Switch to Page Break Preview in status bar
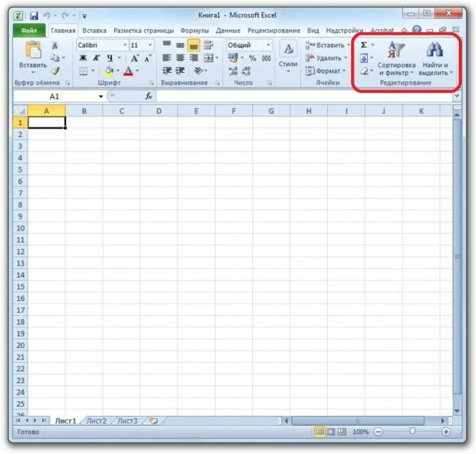The image size is (476, 454). [342, 432]
